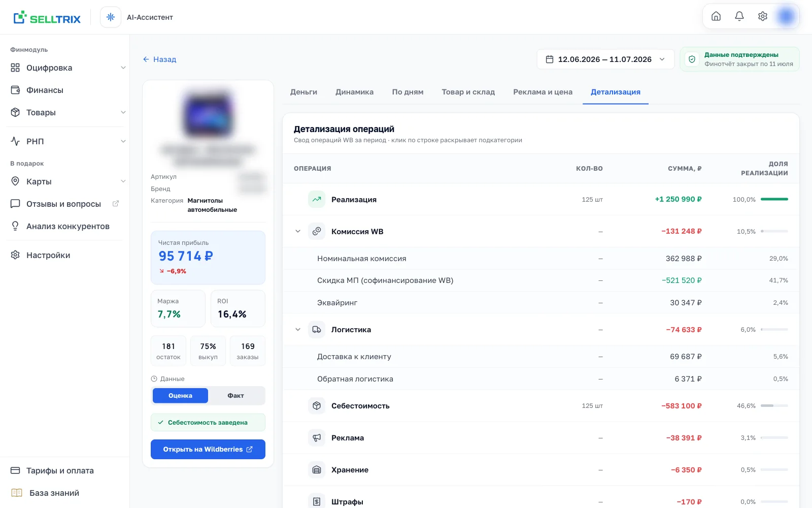Click the Логистика truck icon
Image resolution: width=812 pixels, height=508 pixels.
click(317, 329)
